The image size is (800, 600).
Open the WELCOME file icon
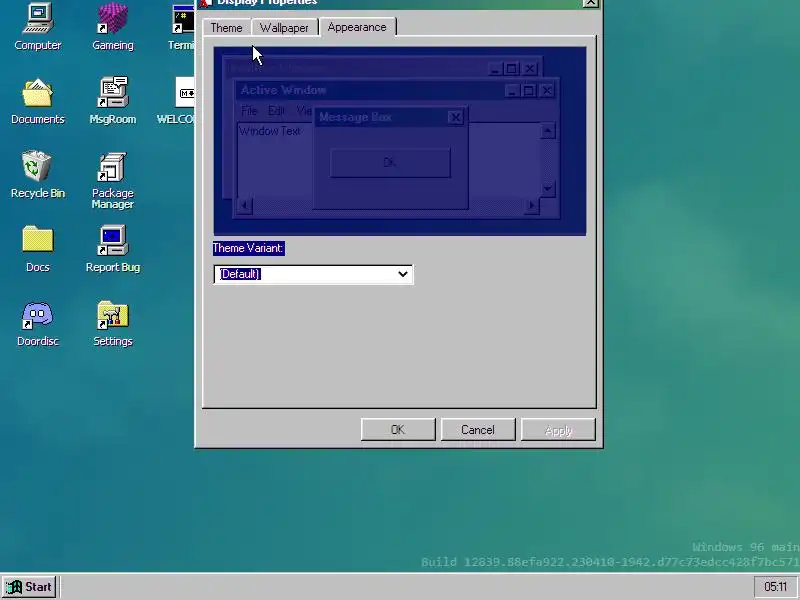pyautogui.click(x=177, y=101)
